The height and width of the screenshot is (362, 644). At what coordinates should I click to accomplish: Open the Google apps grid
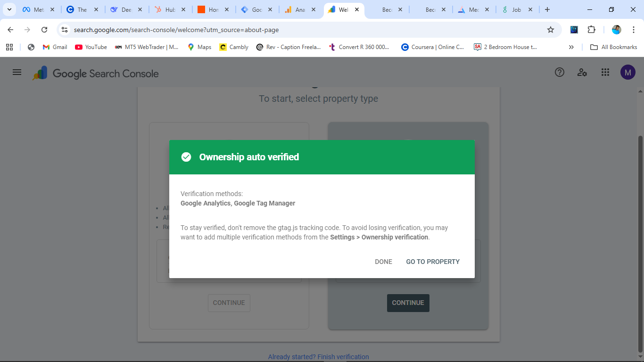605,72
